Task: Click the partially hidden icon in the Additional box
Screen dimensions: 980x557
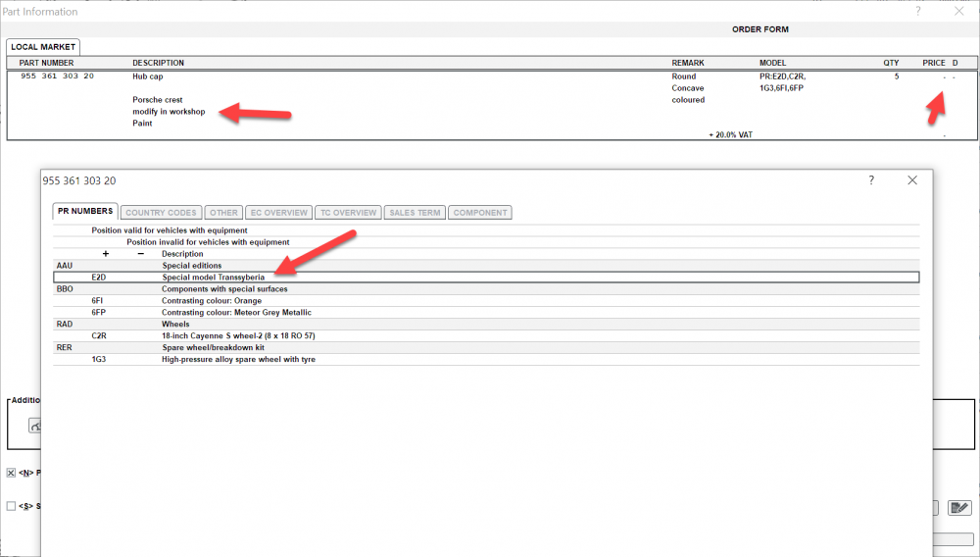Action: pos(34,426)
